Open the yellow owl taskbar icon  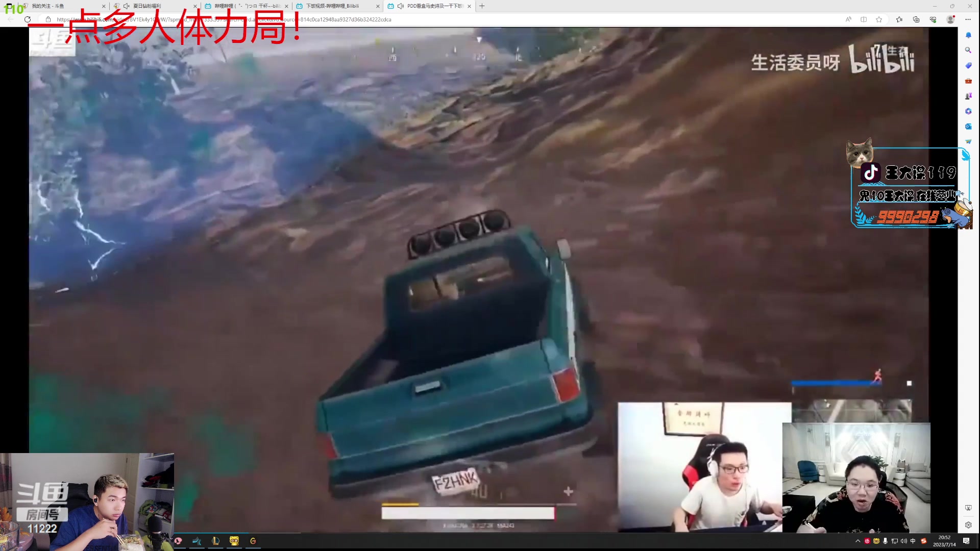(x=234, y=541)
